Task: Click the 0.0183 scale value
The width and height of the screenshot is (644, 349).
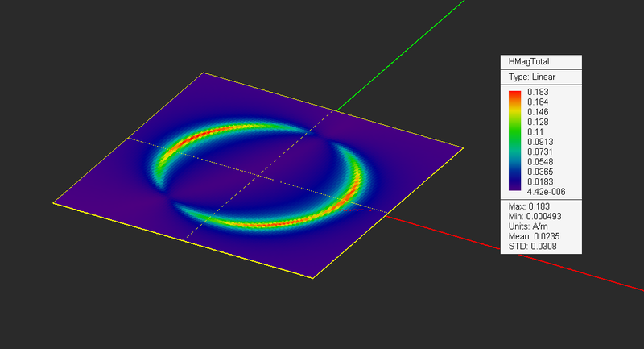Action: (540, 181)
